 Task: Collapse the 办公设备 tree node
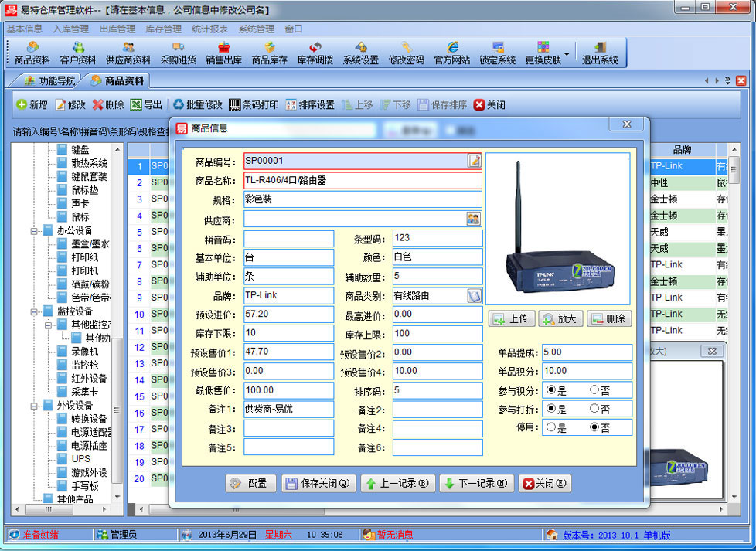coord(35,230)
